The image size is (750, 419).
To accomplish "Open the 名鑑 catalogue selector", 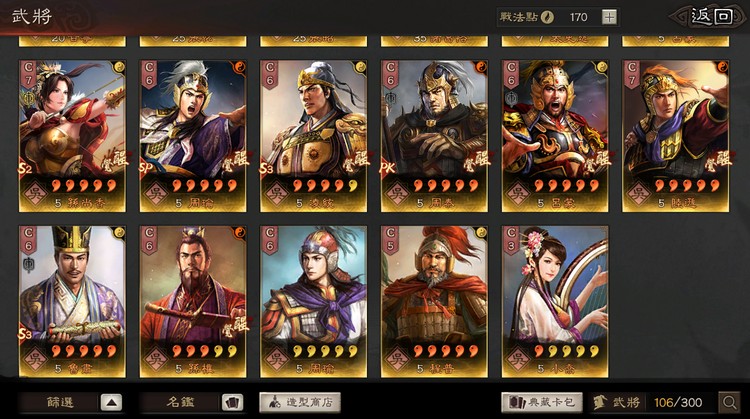I will pos(180,403).
